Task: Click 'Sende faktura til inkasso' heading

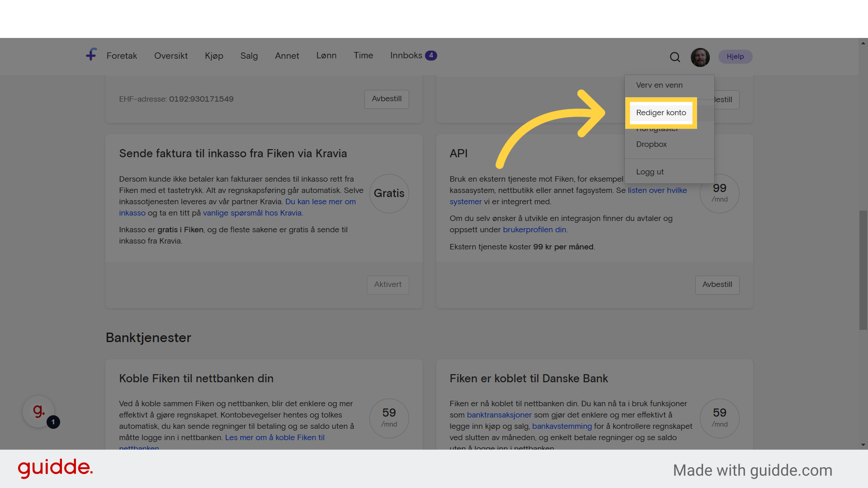Action: point(233,154)
